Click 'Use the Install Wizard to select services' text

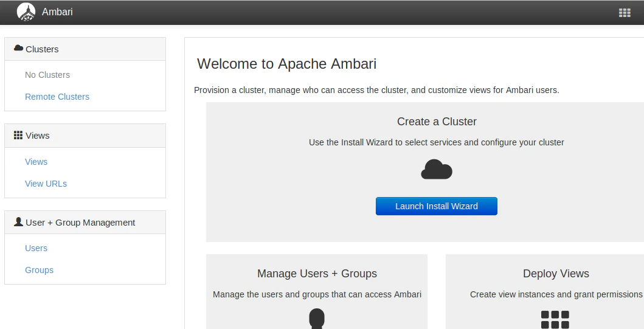tap(436, 142)
